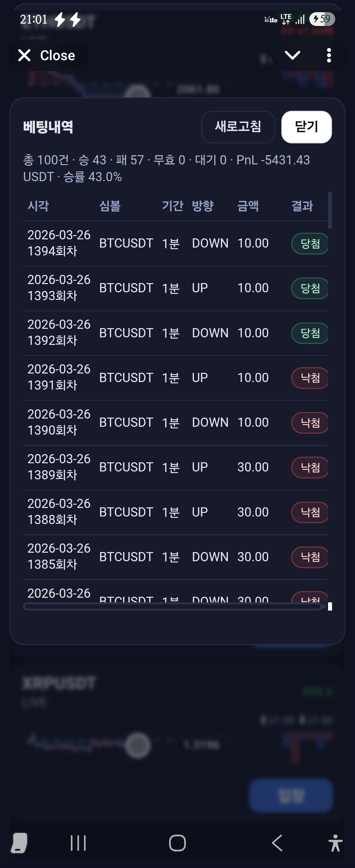Image resolution: width=355 pixels, height=868 pixels.
Task: Click the 결과 column header
Action: coord(302,206)
